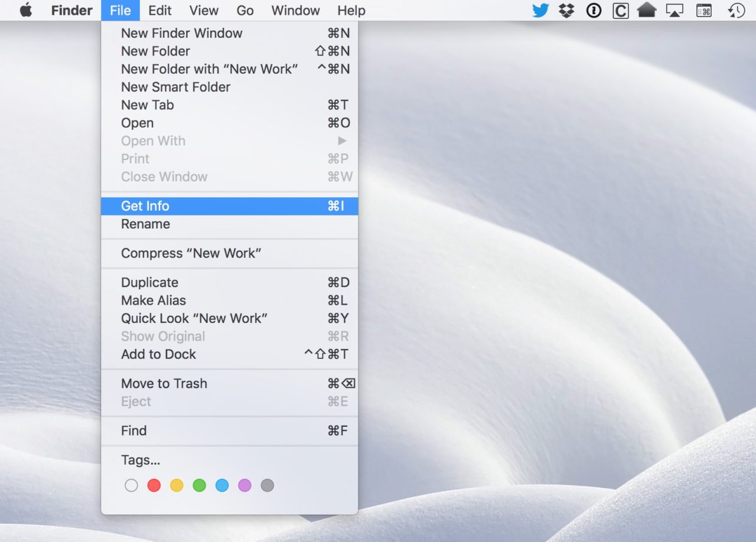
Task: Open the AirPlay display menu
Action: point(674,10)
